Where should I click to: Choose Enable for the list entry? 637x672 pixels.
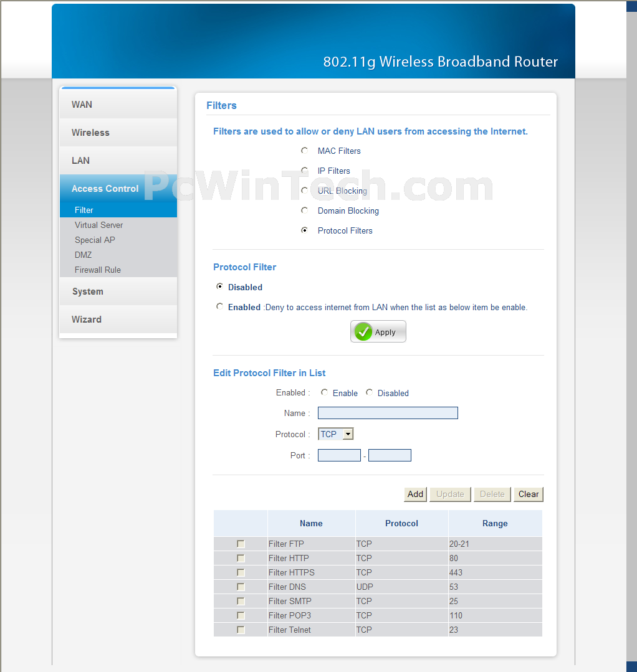[324, 392]
